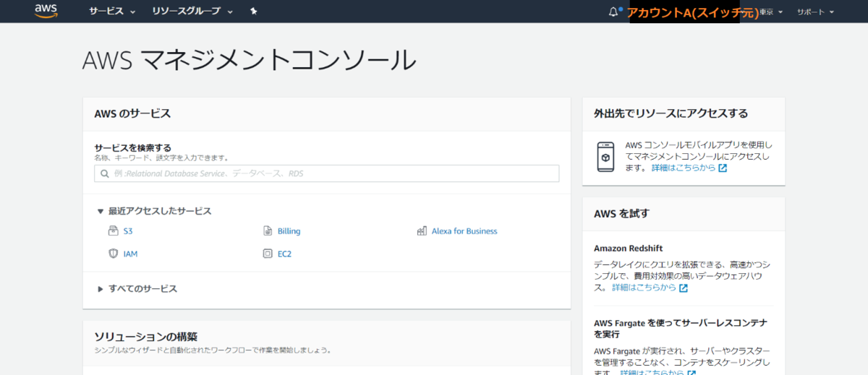This screenshot has height=375, width=868.
Task: Collapse the 最近アクセスしたサービス section
Action: (154, 211)
